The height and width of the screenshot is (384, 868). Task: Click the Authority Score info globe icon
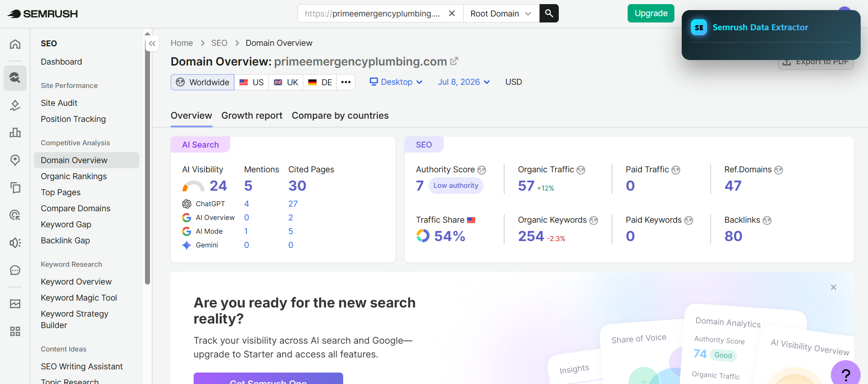point(482,170)
